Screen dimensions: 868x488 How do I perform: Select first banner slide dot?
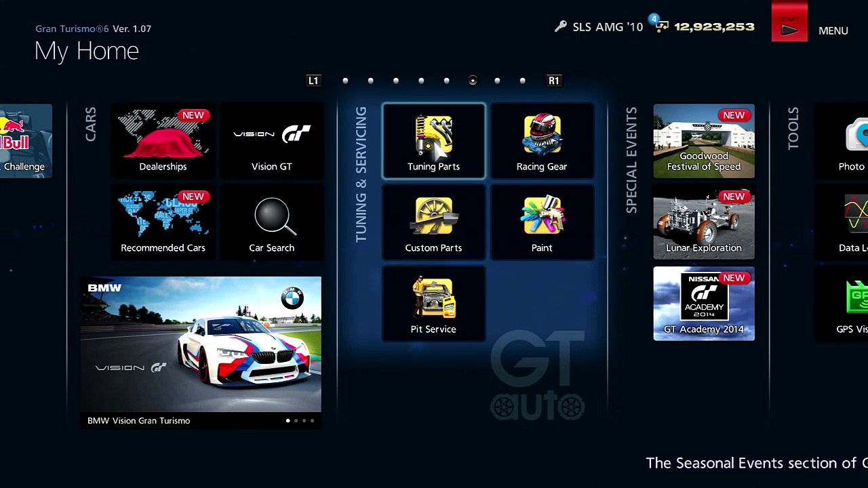(288, 421)
